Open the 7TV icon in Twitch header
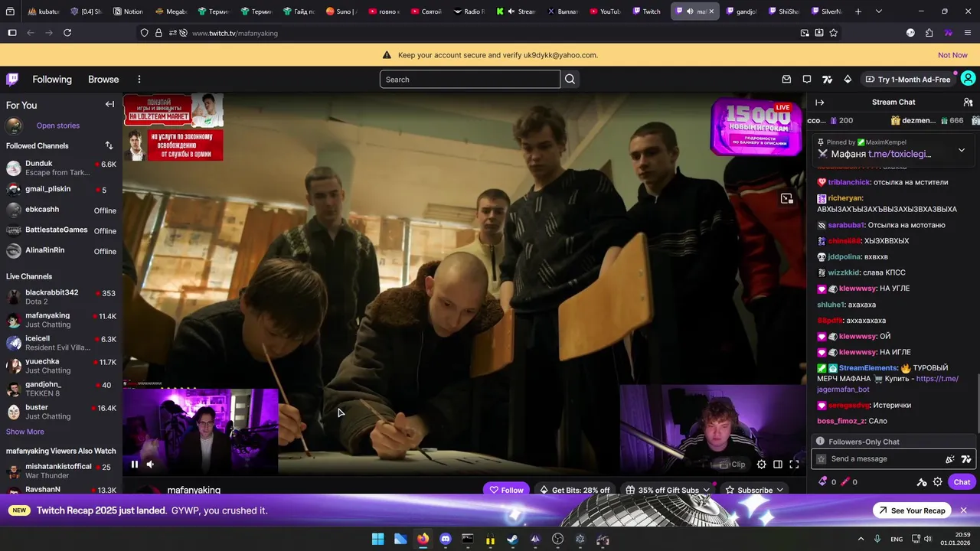Screen dimensions: 980x551 tap(827, 79)
